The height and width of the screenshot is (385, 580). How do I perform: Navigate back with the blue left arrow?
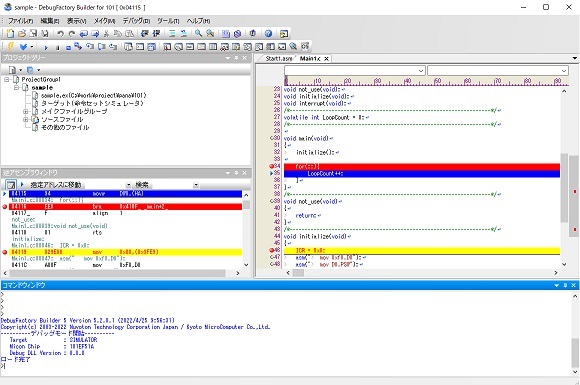coord(83,34)
